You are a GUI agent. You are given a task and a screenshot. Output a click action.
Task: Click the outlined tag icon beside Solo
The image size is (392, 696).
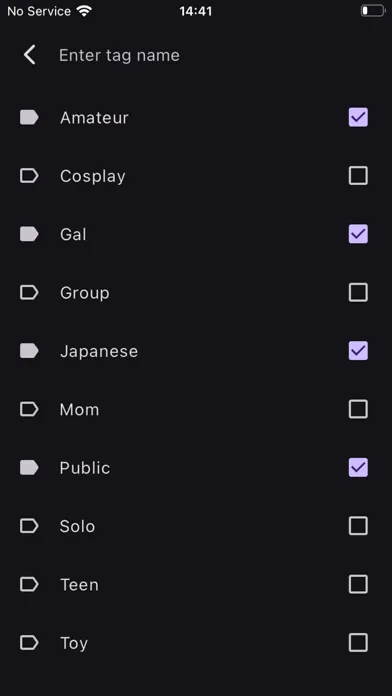pos(29,526)
